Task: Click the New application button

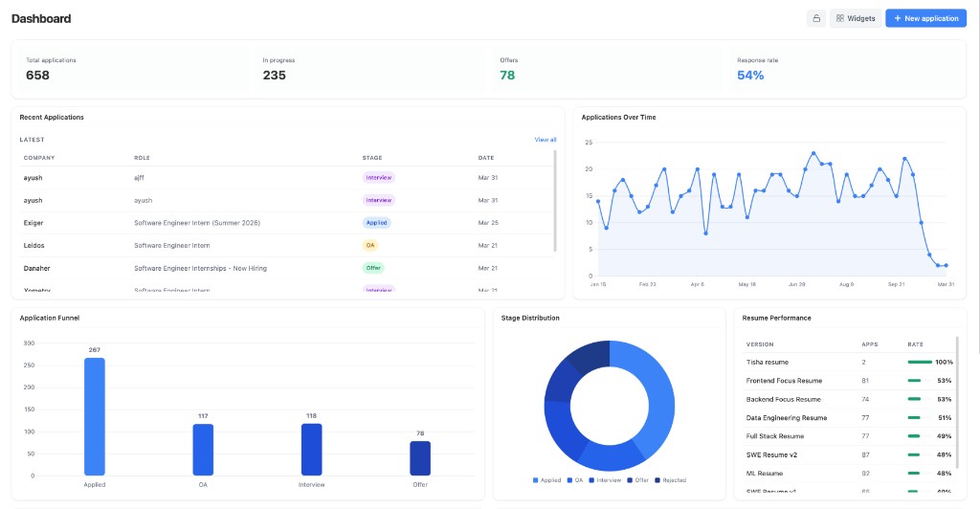Action: [x=925, y=18]
